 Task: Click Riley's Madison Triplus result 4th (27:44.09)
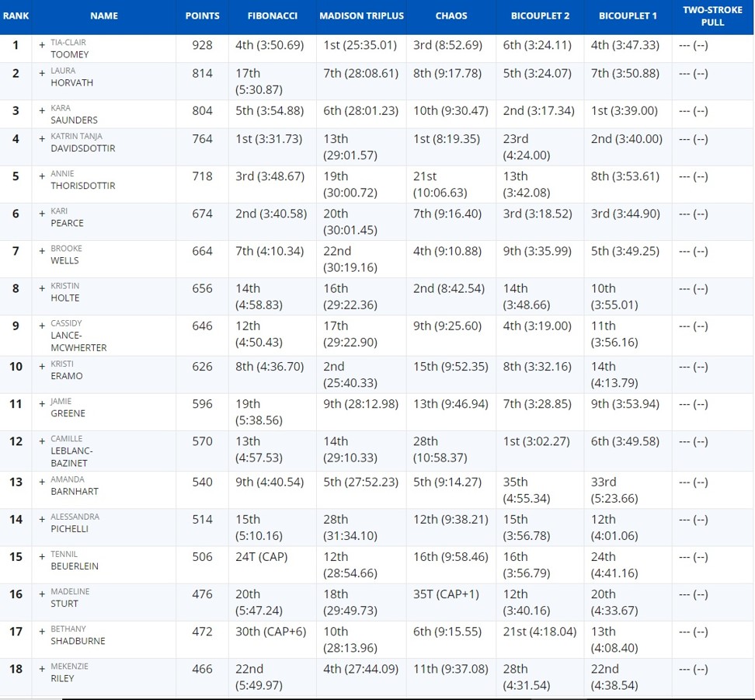coord(361,669)
